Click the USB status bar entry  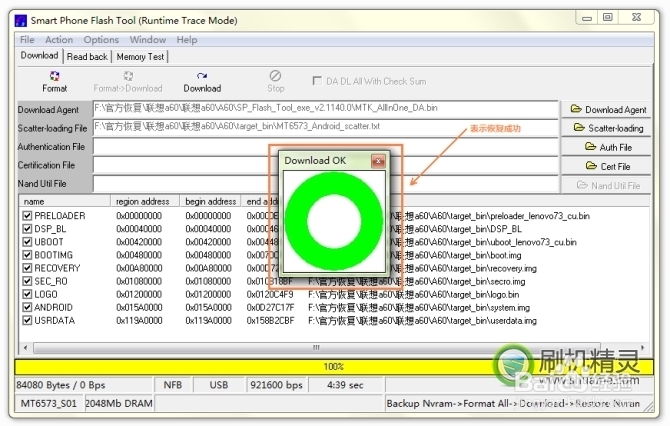(x=218, y=385)
